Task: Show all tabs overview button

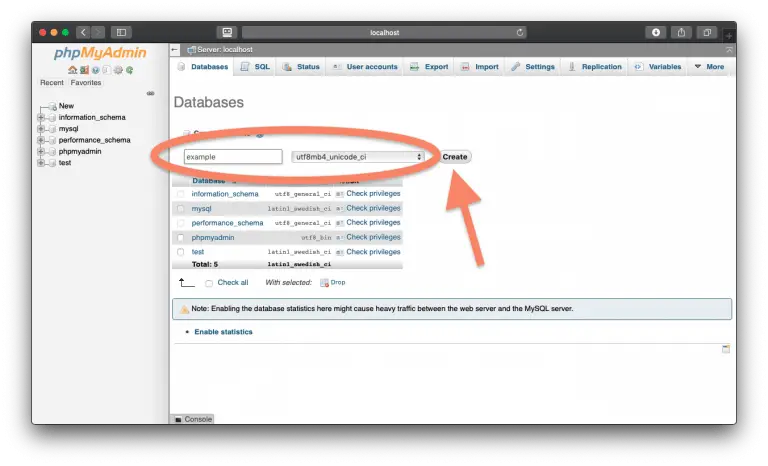Action: [x=707, y=32]
